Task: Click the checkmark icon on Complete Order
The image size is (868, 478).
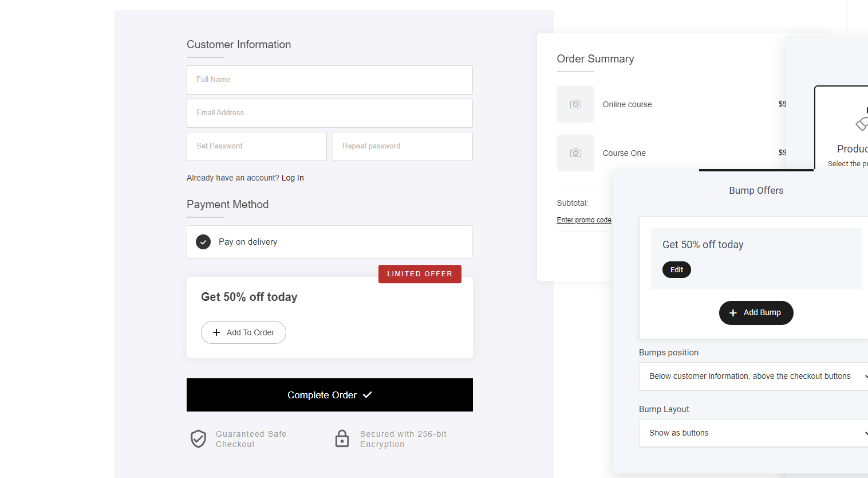Action: (x=368, y=395)
